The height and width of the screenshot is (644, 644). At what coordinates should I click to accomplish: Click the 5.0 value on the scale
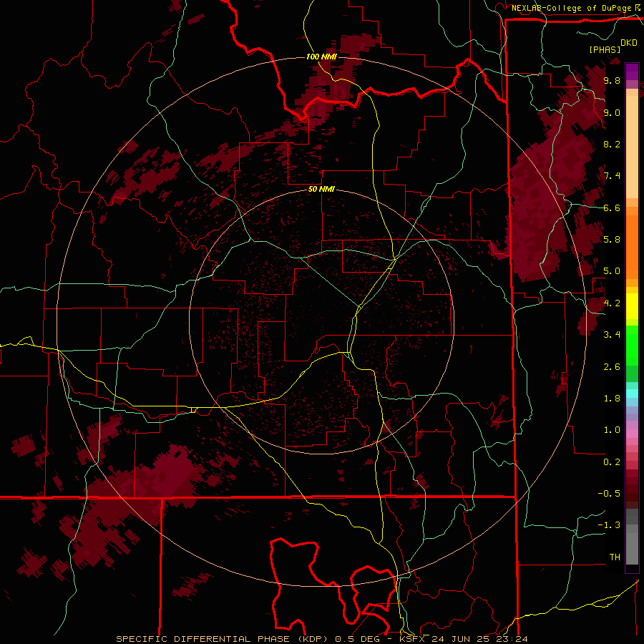(x=612, y=271)
